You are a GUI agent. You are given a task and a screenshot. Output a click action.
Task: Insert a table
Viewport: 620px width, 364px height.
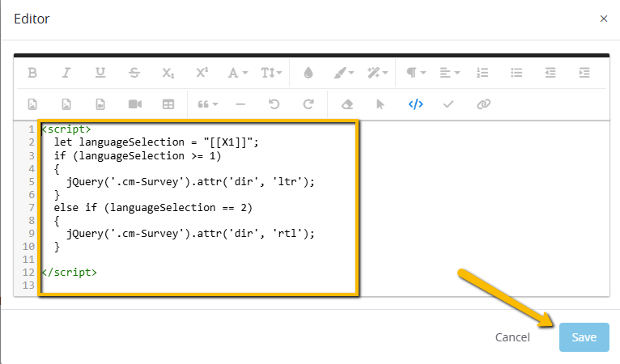coord(168,104)
